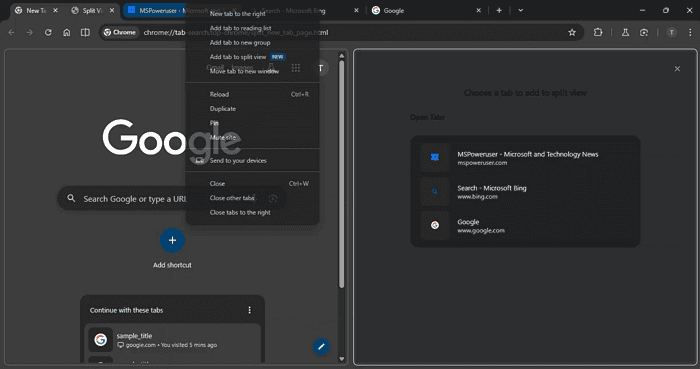Choose Add tab to reading list
This screenshot has width=700, height=369.
tap(252, 28)
